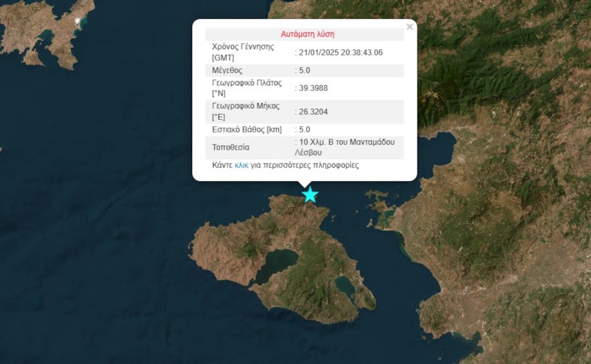Select the "Χρόνος Γέννησης [GMT]" label

tap(243, 52)
